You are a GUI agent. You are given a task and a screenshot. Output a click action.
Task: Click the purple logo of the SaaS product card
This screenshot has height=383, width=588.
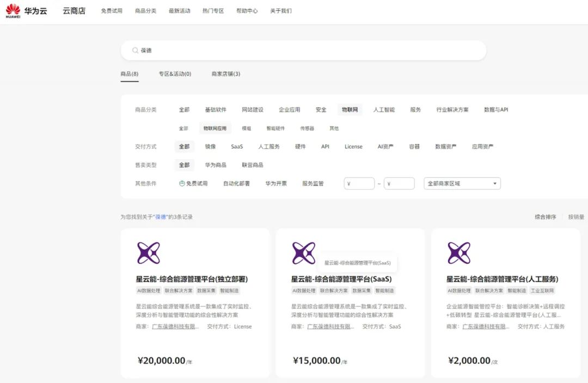tap(304, 252)
